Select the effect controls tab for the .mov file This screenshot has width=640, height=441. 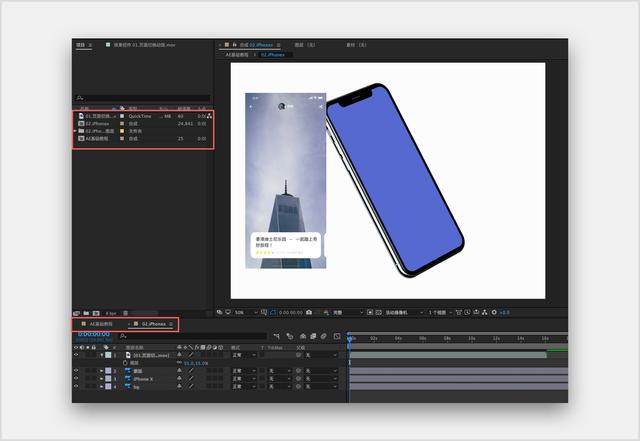point(141,45)
